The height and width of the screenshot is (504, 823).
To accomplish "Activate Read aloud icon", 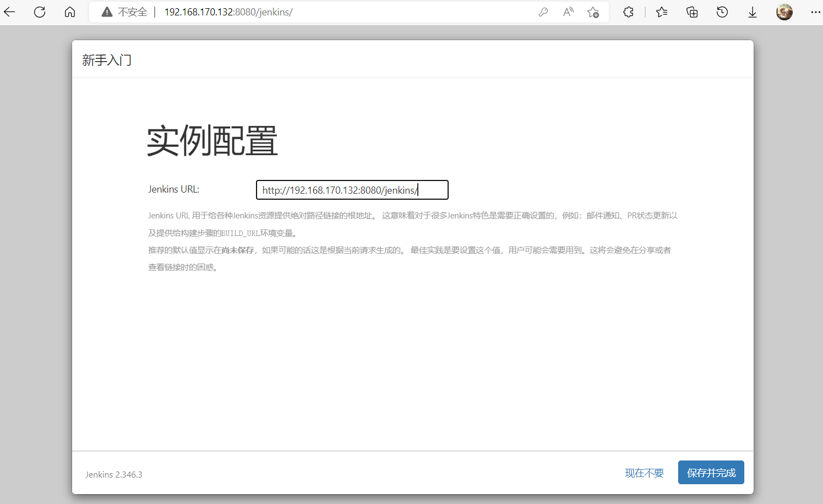I will (568, 12).
